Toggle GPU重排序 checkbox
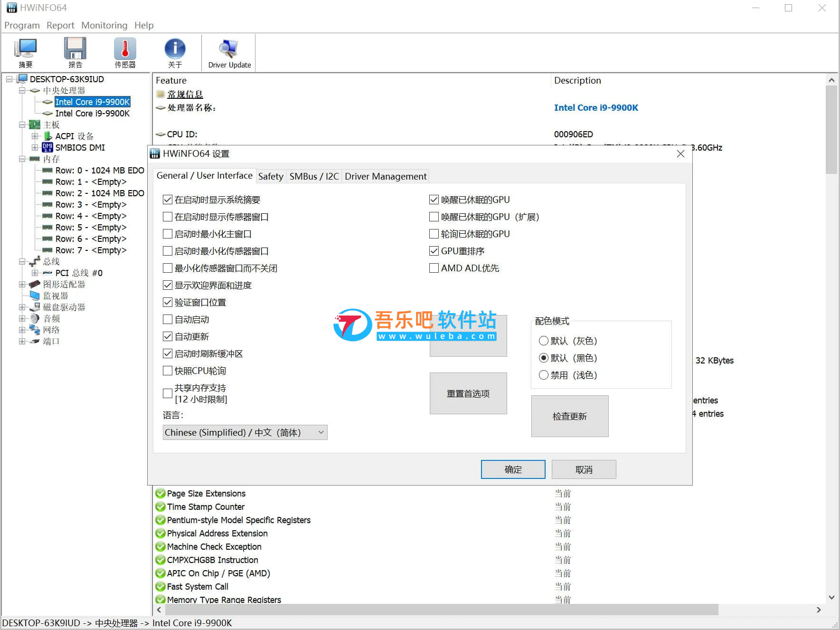The width and height of the screenshot is (840, 630). 434,251
